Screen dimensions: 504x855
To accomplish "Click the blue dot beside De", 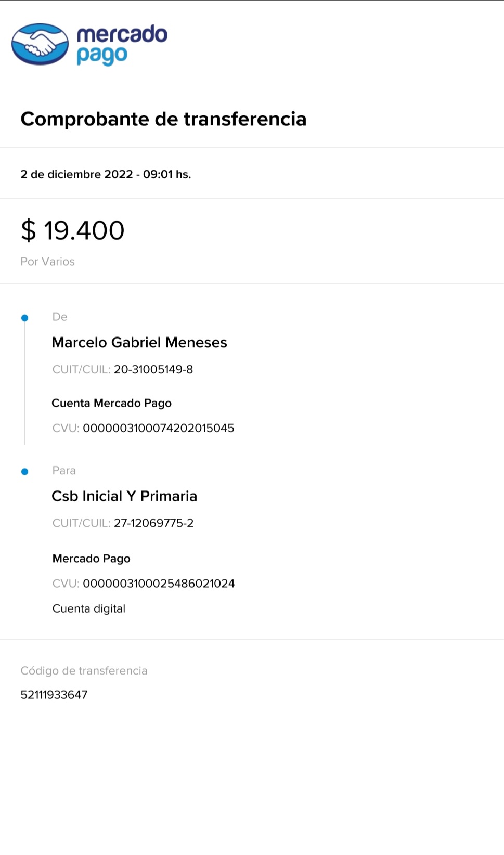I will click(24, 318).
